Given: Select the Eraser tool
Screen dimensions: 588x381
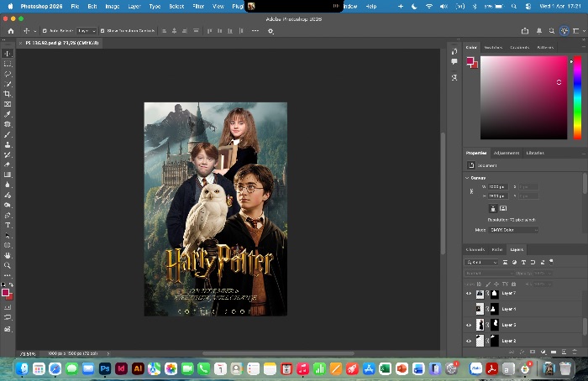Looking at the screenshot, I should tap(8, 164).
